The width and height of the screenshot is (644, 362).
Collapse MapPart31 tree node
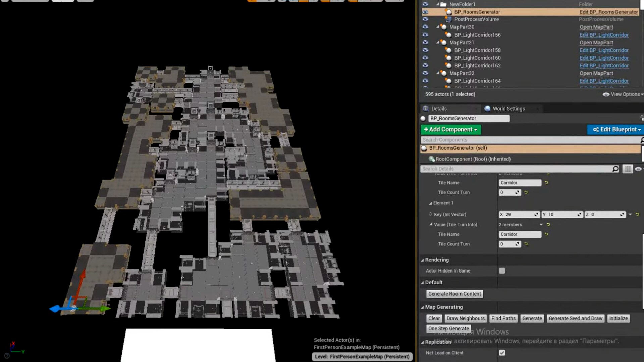point(438,42)
